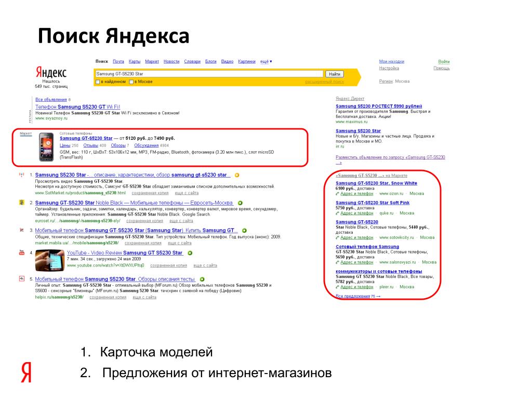Click the orange circle icon after result 1
The height and width of the screenshot is (399, 532).
point(237,175)
